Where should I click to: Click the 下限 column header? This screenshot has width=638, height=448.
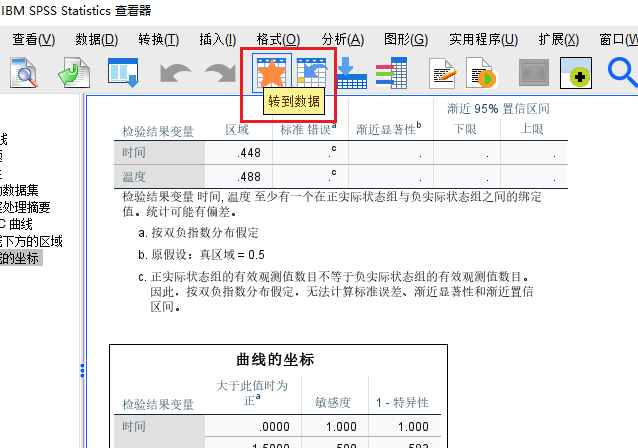465,129
